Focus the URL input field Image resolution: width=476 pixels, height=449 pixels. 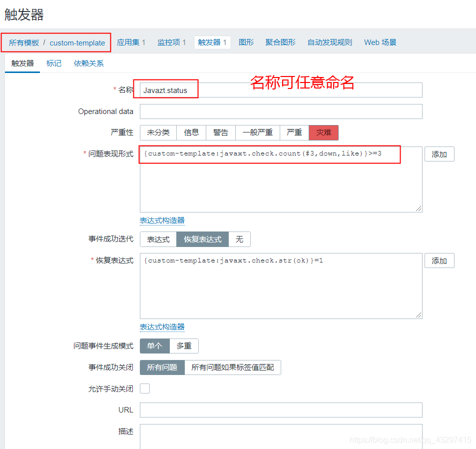(x=281, y=410)
